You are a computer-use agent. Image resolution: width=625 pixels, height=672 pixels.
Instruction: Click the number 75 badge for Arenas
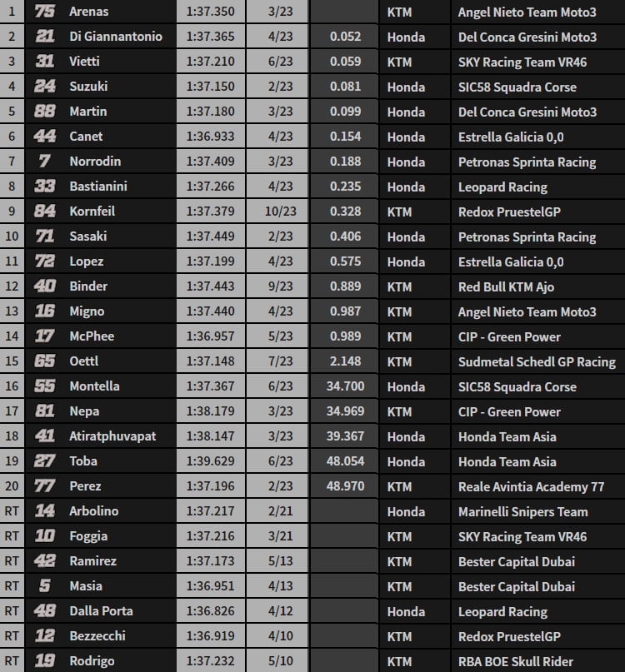pos(45,12)
